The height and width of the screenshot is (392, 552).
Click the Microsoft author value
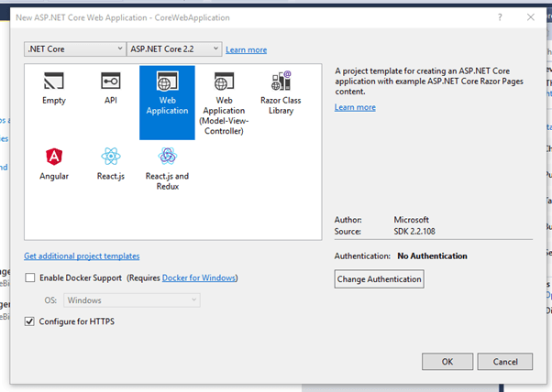[x=411, y=220]
